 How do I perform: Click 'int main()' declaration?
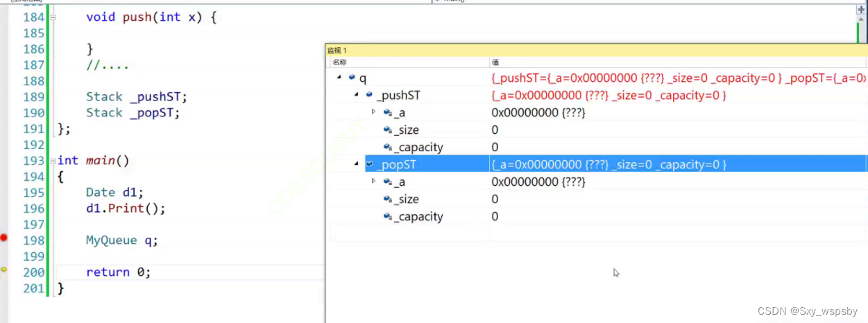click(x=94, y=160)
